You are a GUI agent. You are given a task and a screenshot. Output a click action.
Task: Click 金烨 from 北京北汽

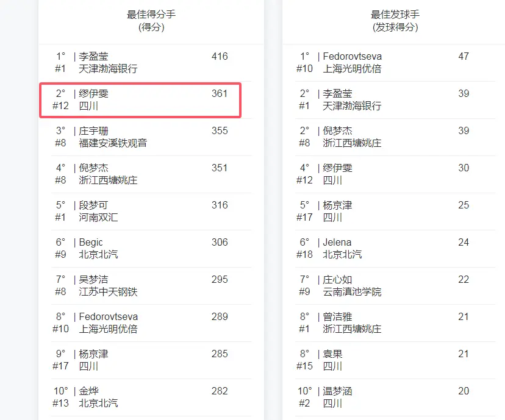point(89,391)
